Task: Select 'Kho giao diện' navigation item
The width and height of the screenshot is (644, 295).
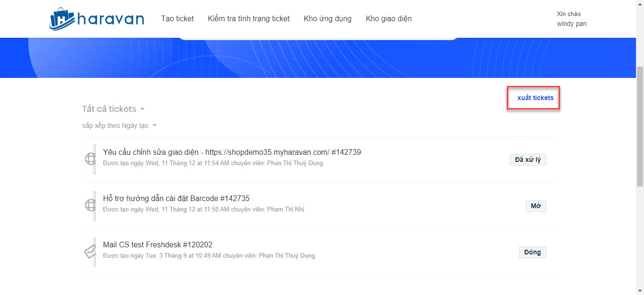Action: click(388, 19)
